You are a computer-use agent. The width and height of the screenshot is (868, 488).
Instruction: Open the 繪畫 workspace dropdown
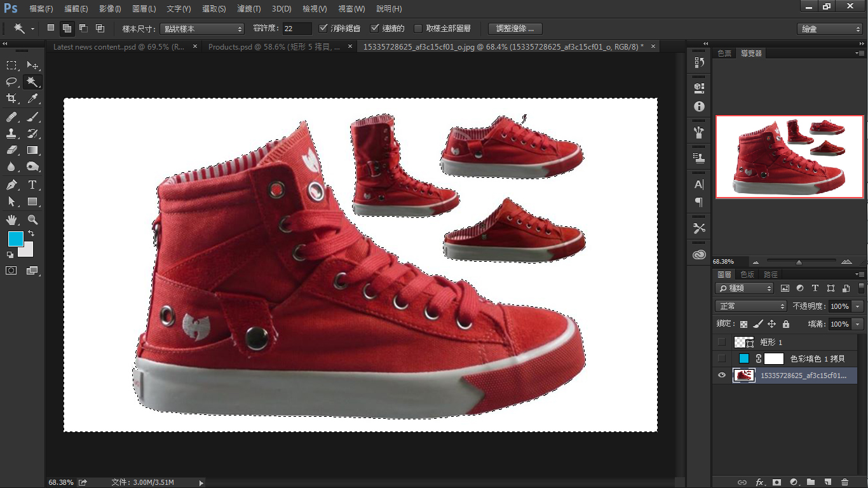coord(829,29)
